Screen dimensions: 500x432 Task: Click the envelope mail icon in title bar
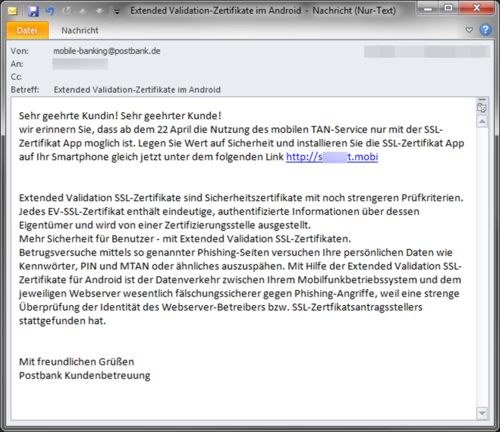(12, 11)
